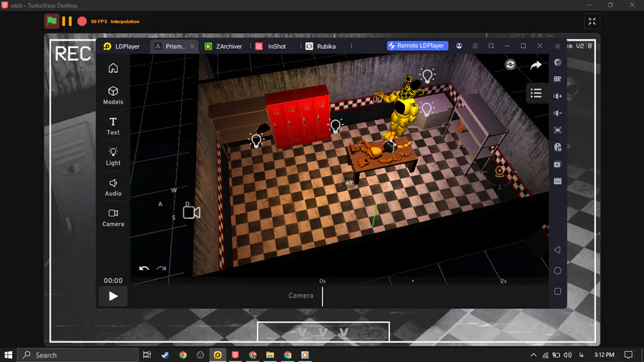644x362 pixels.
Task: Click the 3:12 PM clock
Action: click(604, 355)
